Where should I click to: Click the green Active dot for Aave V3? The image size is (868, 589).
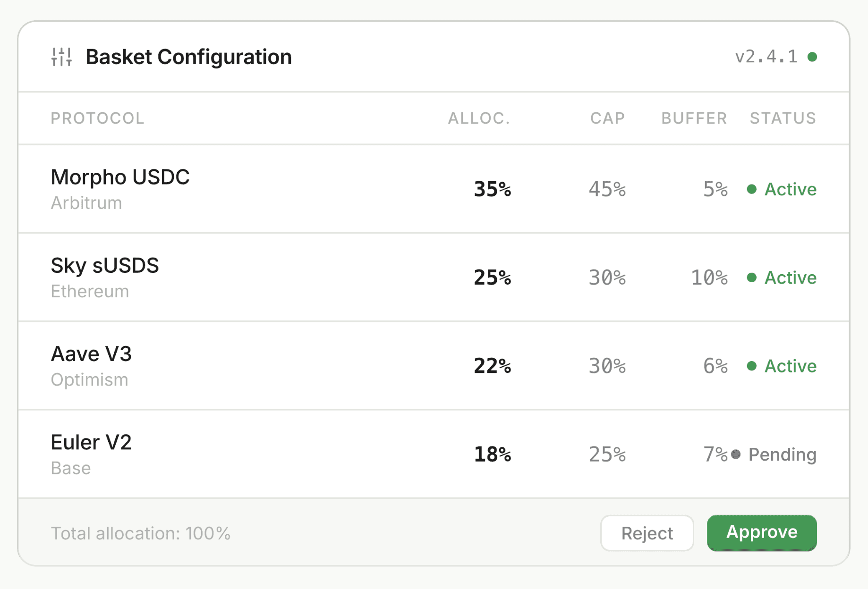pyautogui.click(x=752, y=366)
